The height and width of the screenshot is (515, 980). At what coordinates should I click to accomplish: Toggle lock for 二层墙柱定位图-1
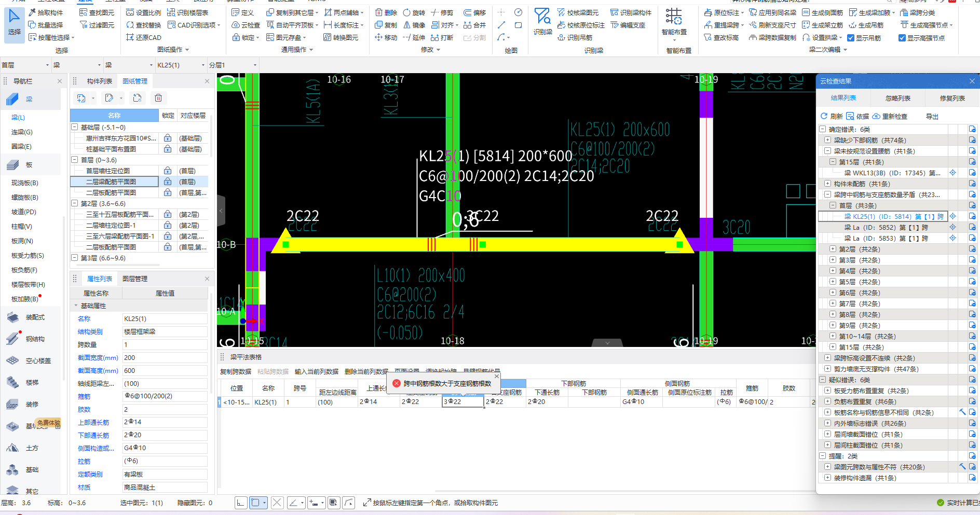[x=168, y=225]
